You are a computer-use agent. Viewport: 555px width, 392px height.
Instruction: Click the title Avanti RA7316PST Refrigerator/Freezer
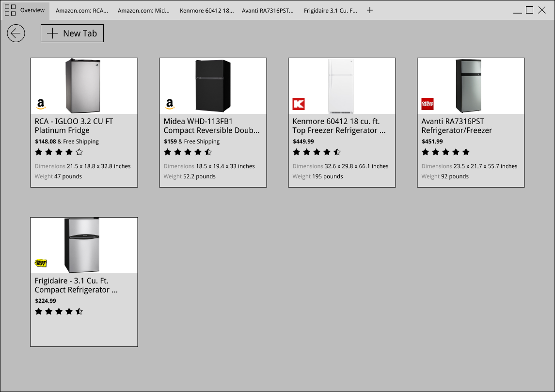pos(457,126)
